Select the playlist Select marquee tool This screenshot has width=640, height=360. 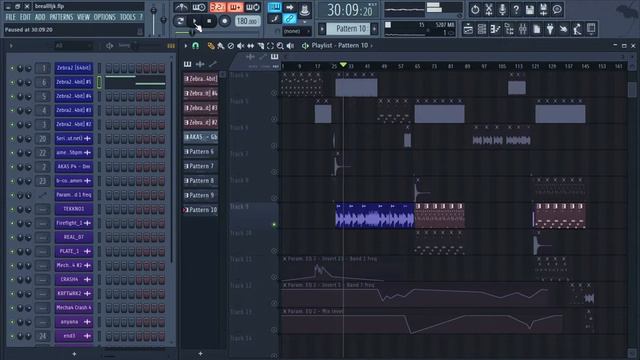tap(270, 46)
